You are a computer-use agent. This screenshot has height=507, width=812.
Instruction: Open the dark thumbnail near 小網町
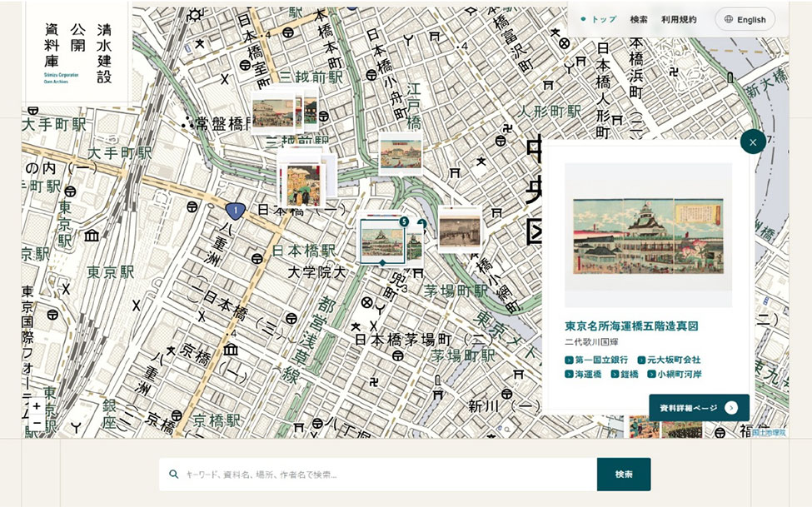click(460, 229)
